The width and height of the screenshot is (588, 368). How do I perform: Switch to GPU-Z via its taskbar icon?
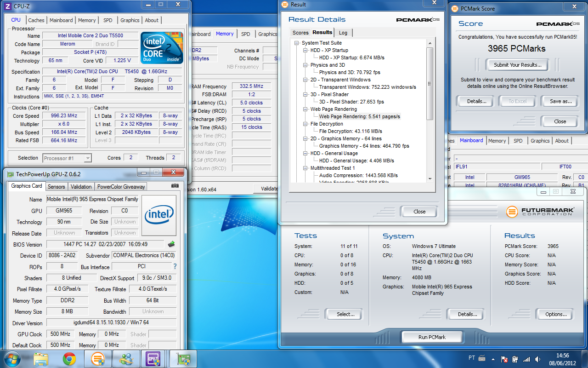183,359
